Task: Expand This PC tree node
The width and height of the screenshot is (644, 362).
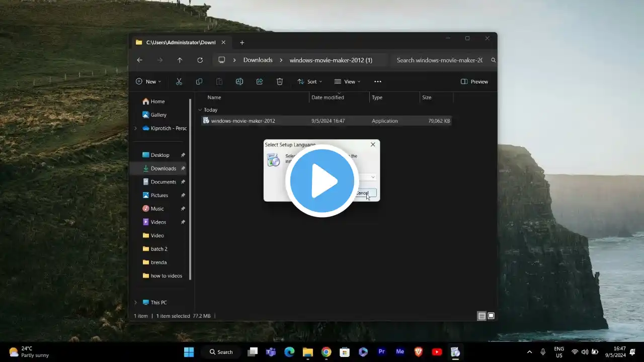Action: pyautogui.click(x=135, y=303)
